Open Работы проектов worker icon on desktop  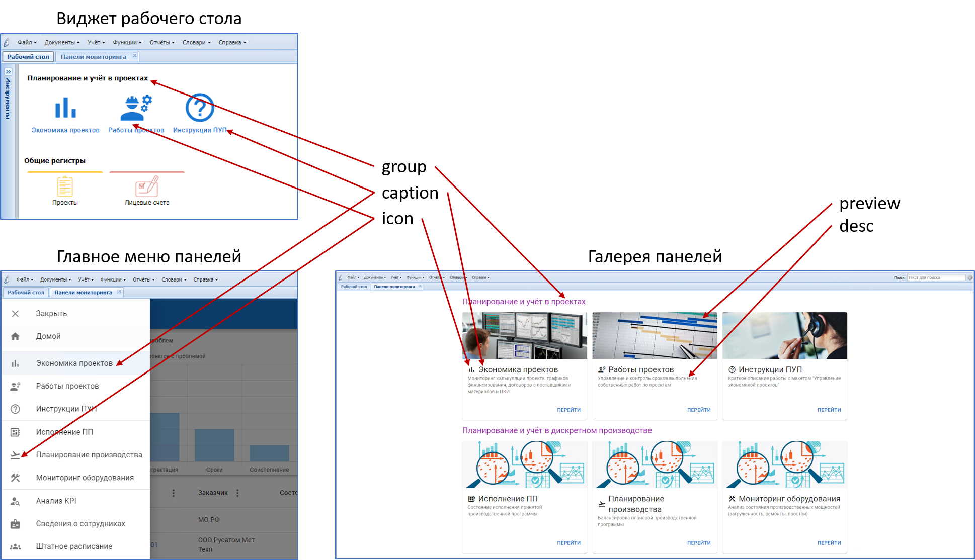click(136, 108)
